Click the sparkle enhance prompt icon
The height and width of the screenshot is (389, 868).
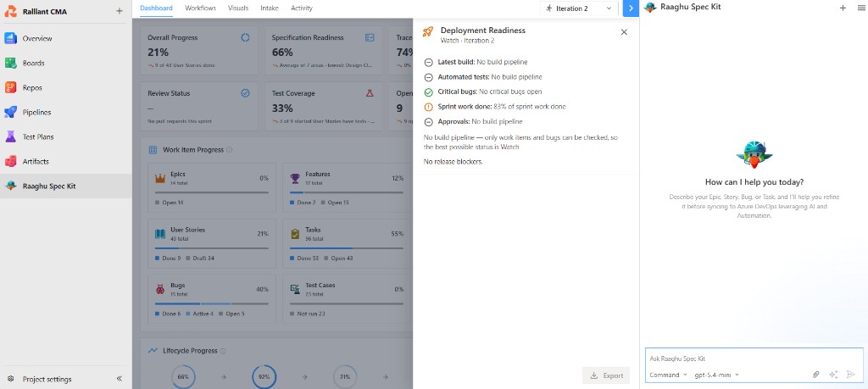[x=833, y=375]
